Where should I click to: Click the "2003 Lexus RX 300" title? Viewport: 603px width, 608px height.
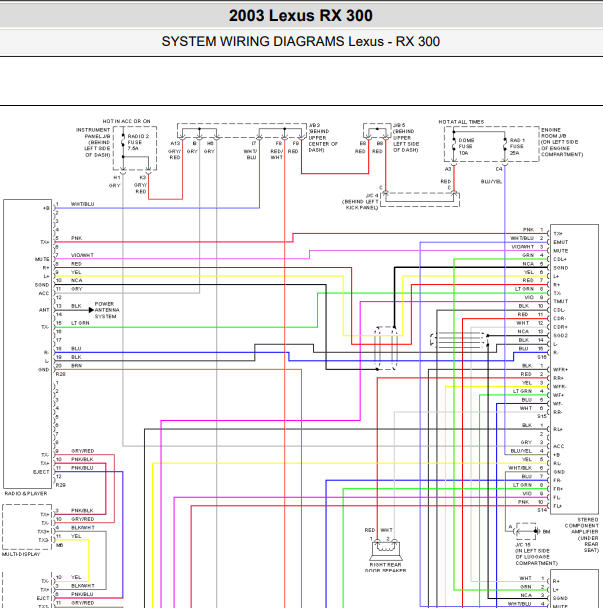coord(301,16)
